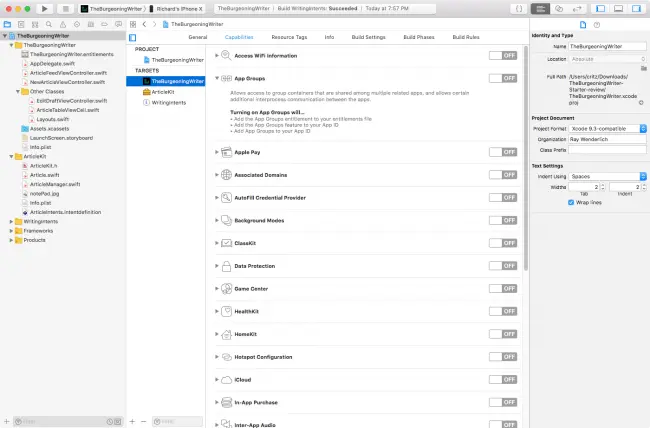Screen dimensions: 650x428
Task: Open the Report navigator
Action: pos(119,24)
